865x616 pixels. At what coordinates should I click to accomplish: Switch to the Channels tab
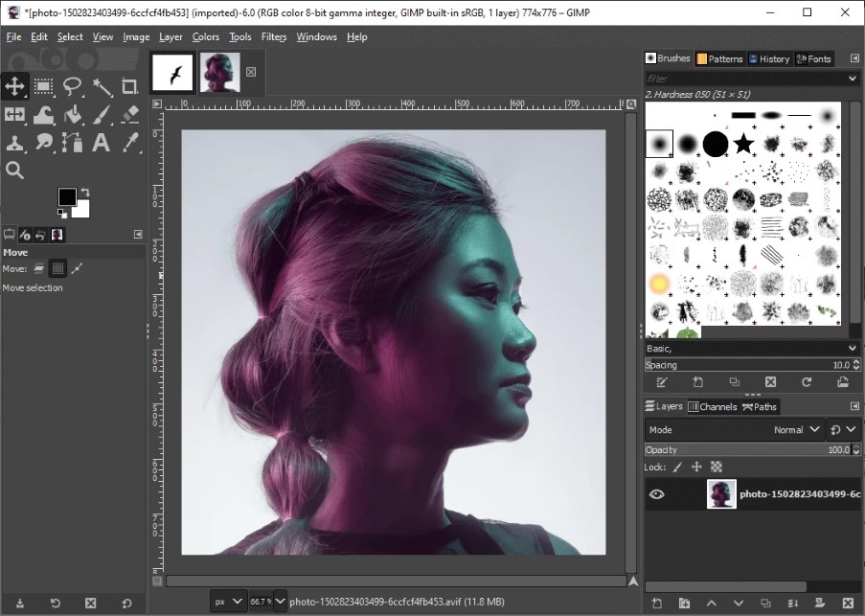(713, 406)
